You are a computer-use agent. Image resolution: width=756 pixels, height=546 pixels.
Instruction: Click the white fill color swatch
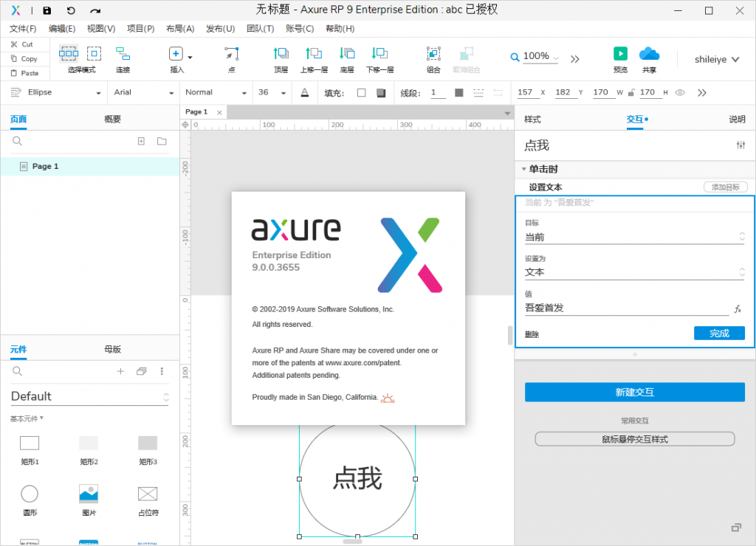(361, 92)
